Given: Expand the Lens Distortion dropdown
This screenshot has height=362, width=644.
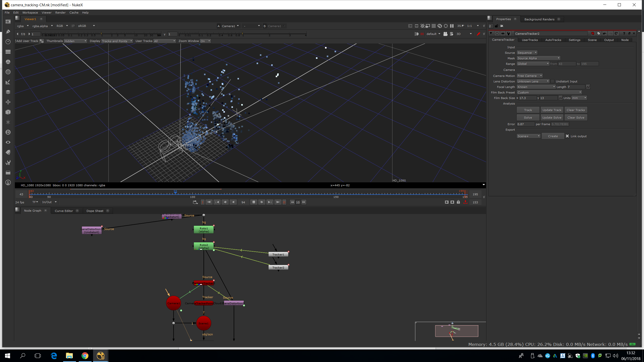Looking at the screenshot, I should pos(533,81).
